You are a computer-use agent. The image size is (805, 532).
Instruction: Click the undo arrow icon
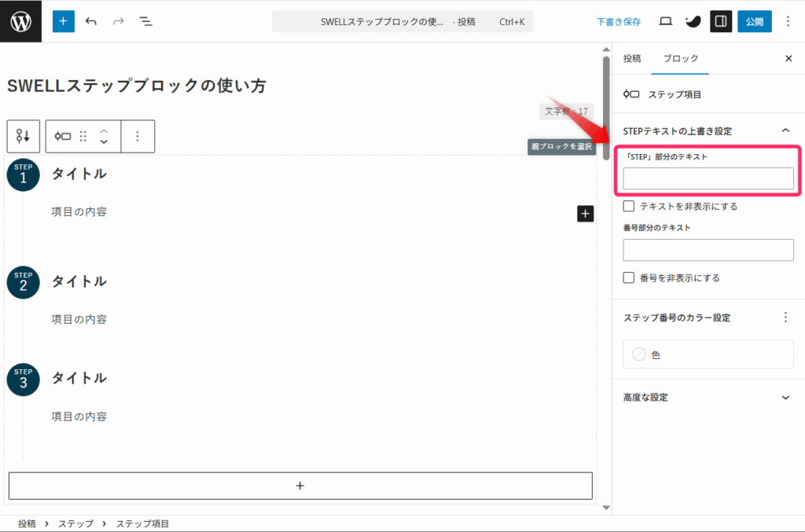91,21
